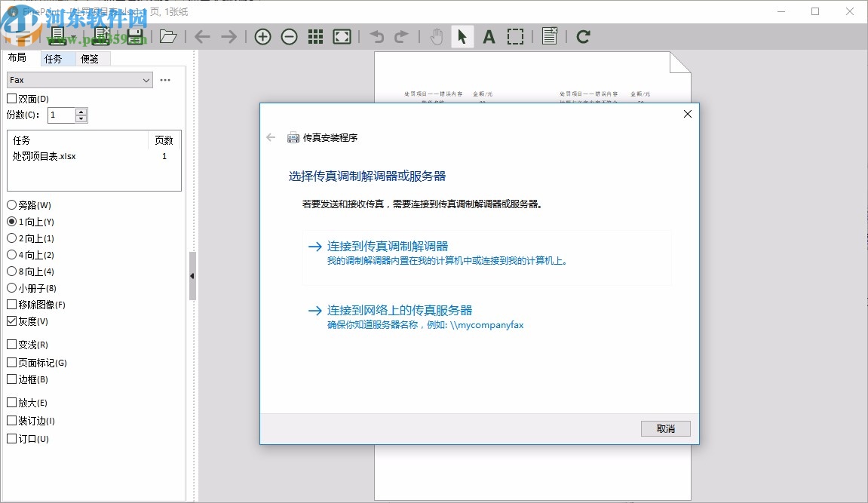
Task: Select the Zoom Out magnifier tool
Action: tap(290, 35)
